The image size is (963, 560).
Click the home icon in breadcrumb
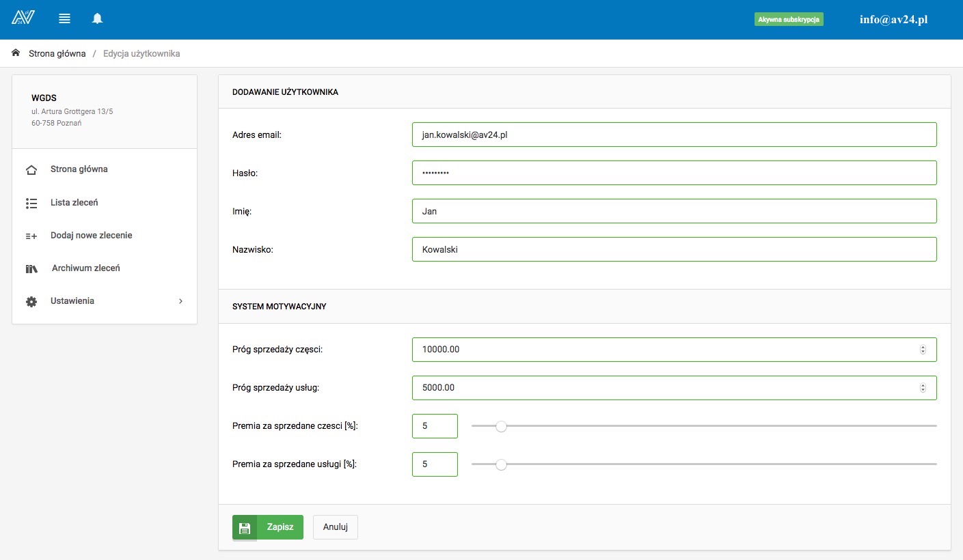pyautogui.click(x=16, y=53)
